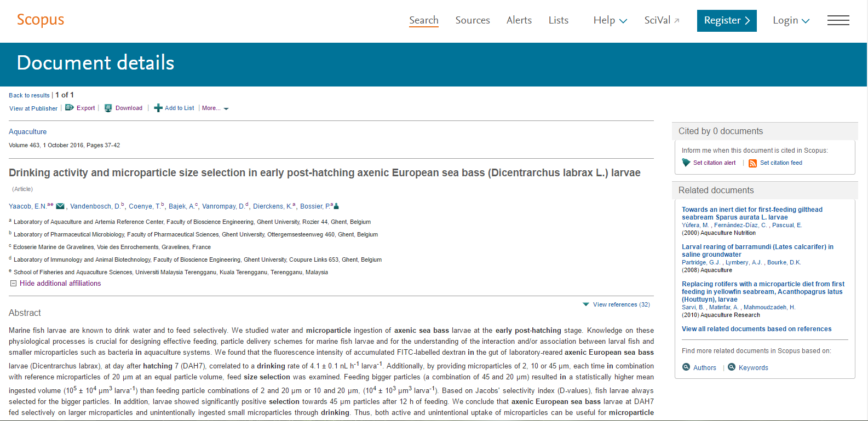Click the email envelope icon beside Yaacob

[61, 206]
